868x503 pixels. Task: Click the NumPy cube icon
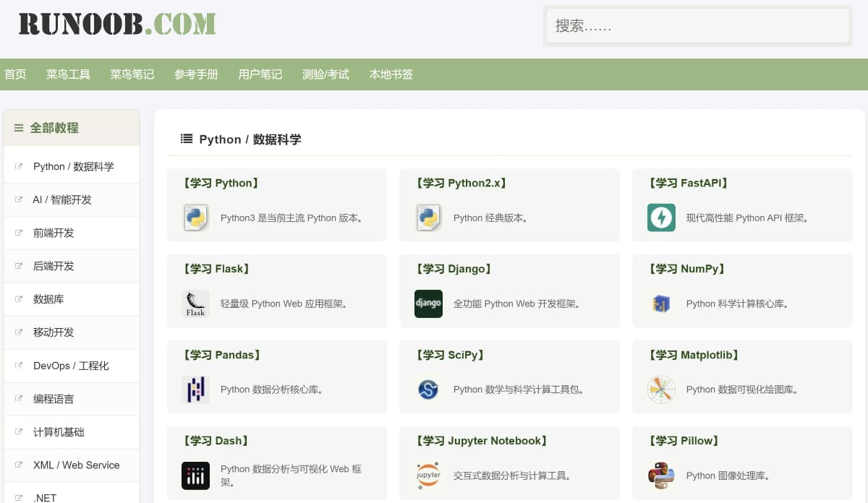[661, 304]
